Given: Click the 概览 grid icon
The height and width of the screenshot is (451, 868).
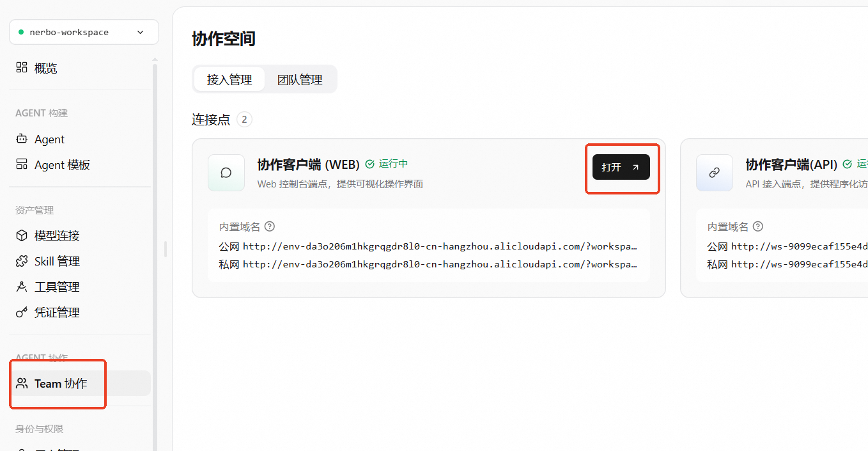Looking at the screenshot, I should 22,67.
